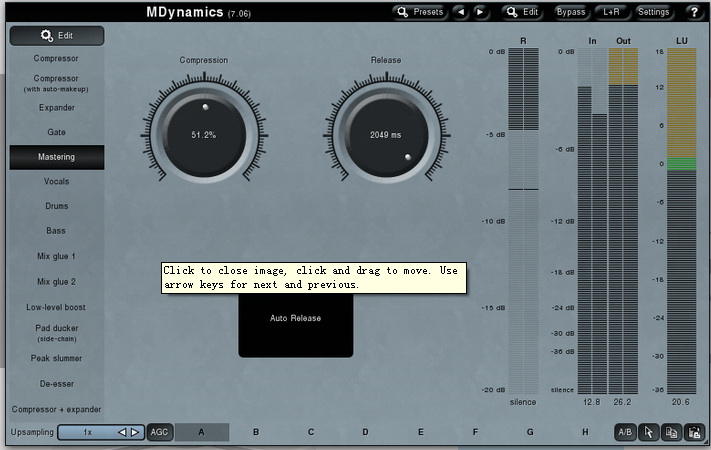The width and height of the screenshot is (711, 450).
Task: Toggle AGC automatic gain compensation
Action: 159,432
